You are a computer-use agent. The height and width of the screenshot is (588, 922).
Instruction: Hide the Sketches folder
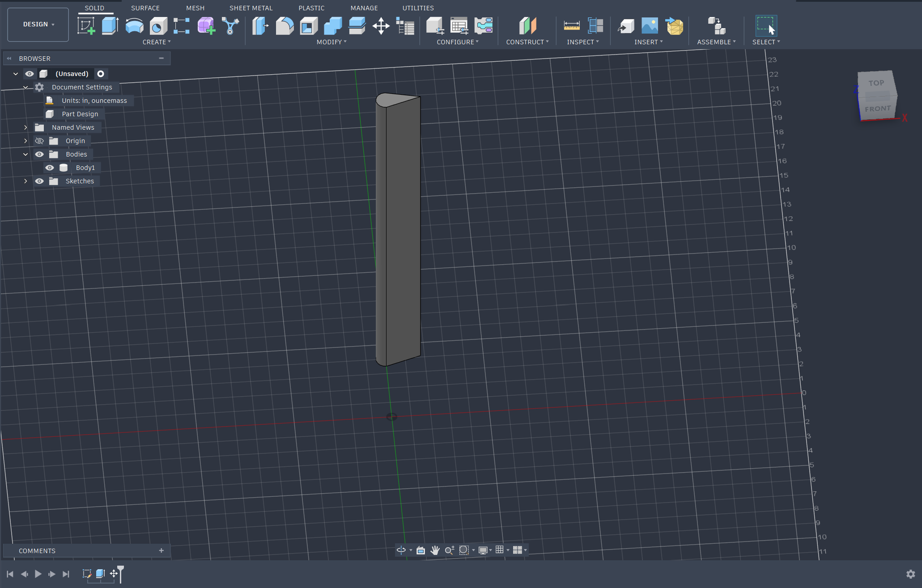[39, 181]
